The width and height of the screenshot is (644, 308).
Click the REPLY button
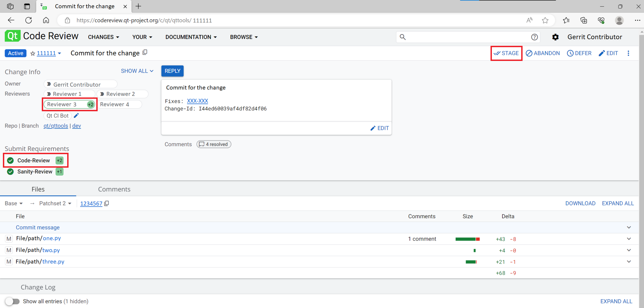coord(172,71)
